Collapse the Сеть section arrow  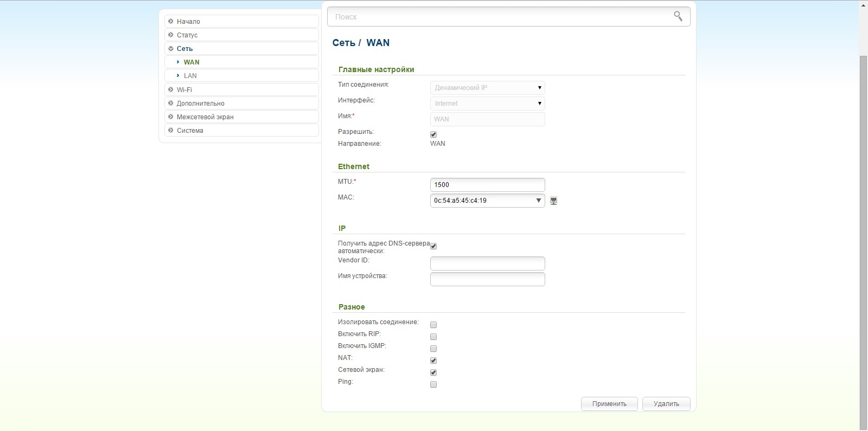click(171, 48)
